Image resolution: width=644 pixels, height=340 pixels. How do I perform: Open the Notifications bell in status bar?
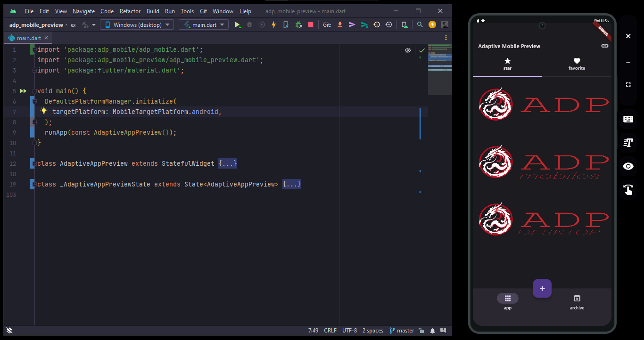coord(432,331)
